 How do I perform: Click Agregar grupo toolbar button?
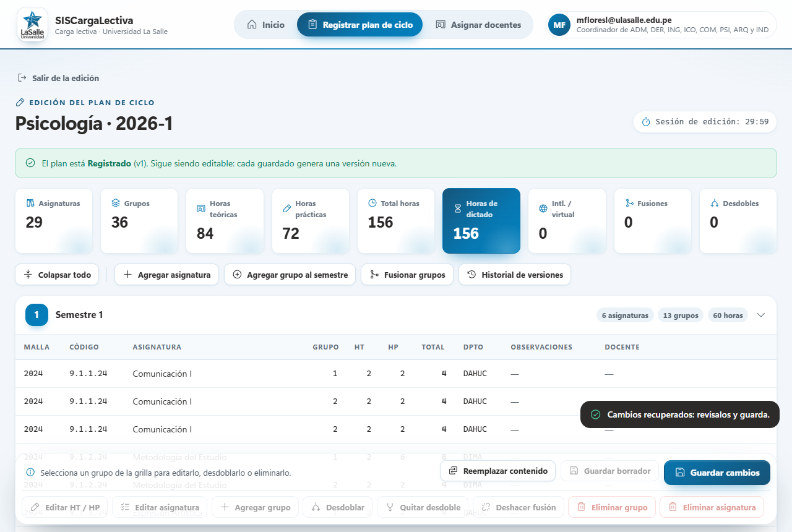click(256, 507)
